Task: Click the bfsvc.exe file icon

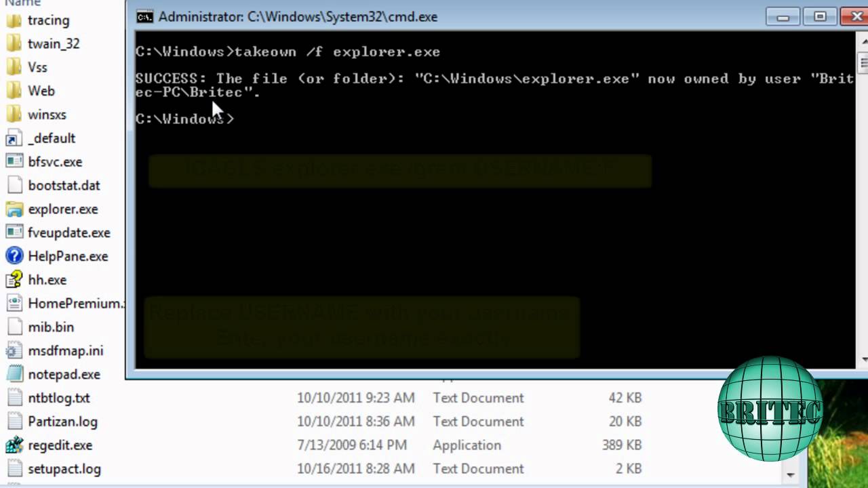Action: (x=14, y=162)
